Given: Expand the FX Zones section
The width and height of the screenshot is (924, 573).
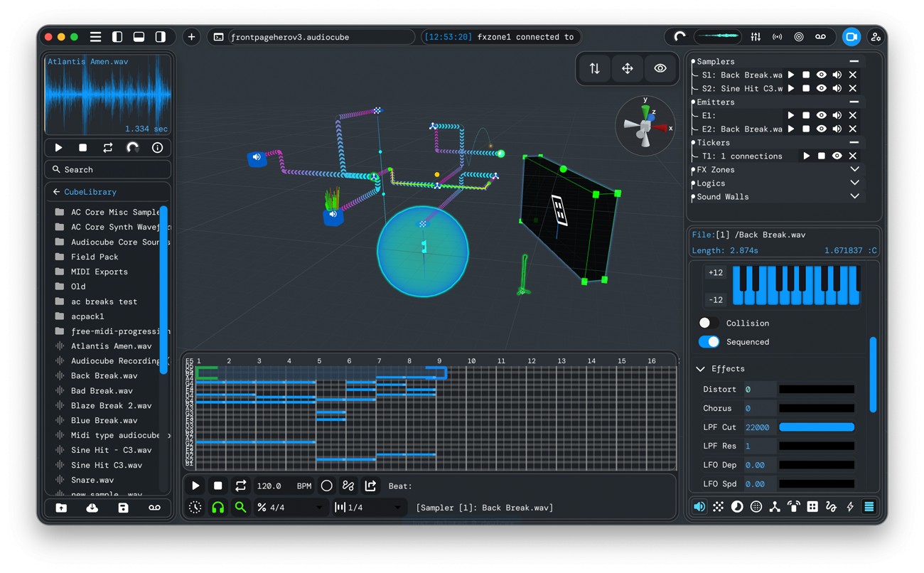Looking at the screenshot, I should (854, 170).
